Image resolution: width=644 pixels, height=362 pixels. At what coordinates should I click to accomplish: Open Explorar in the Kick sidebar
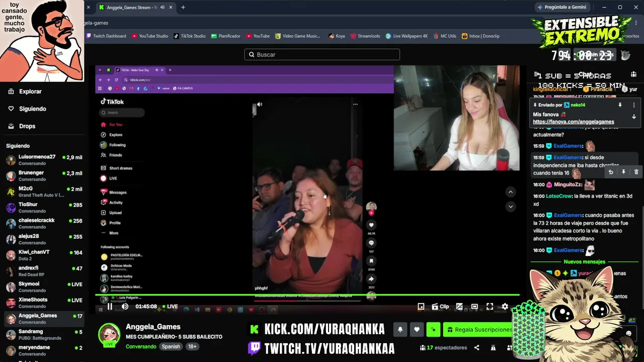30,92
